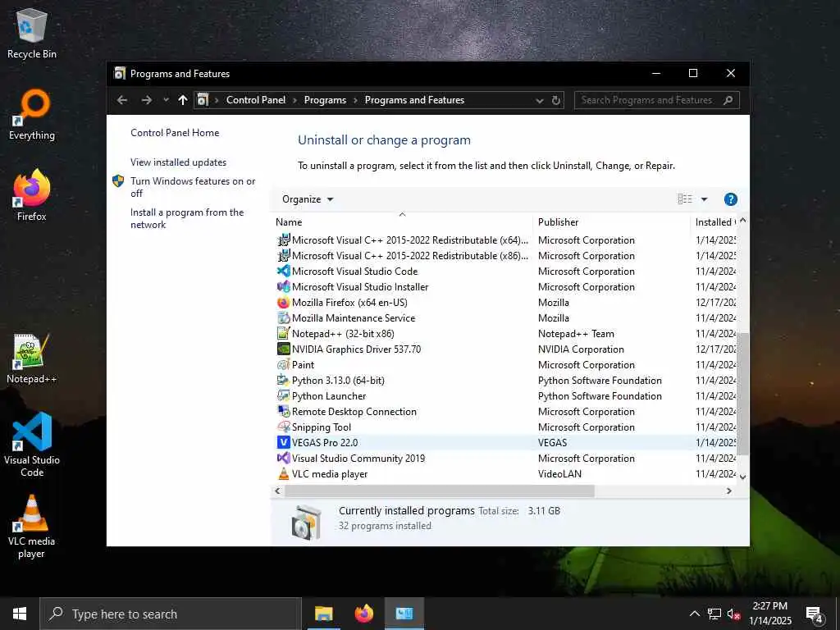
Task: Click the change view button
Action: [x=685, y=199]
